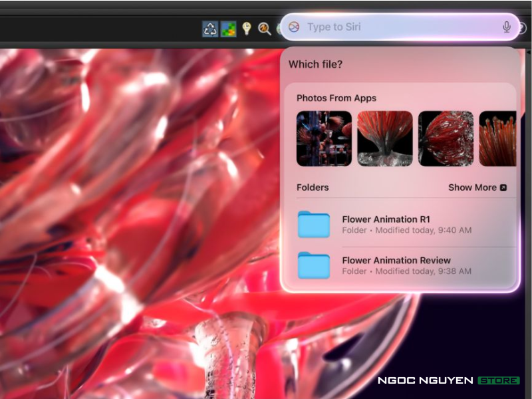Click the magnifier gauge icon in the toolbar
This screenshot has width=532, height=399.
point(264,29)
